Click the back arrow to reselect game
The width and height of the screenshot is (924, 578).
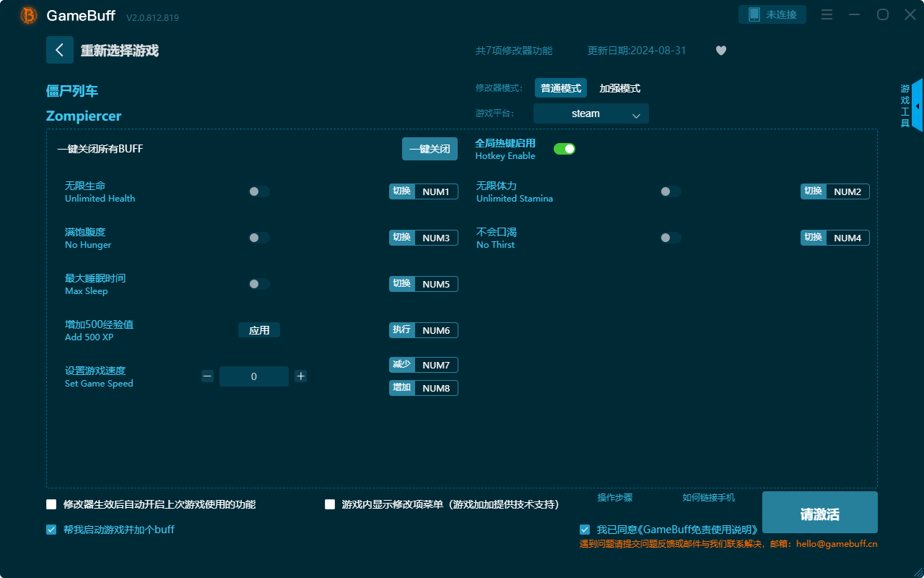[60, 49]
